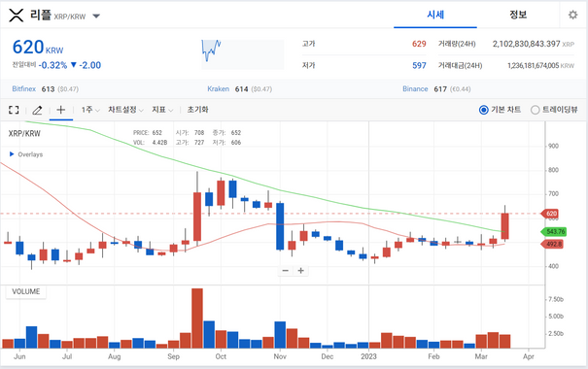Click the 2023 time axis label
Viewport: 588px width, 369px height.
pos(368,356)
